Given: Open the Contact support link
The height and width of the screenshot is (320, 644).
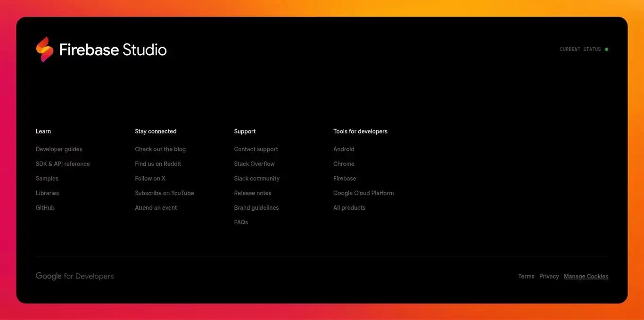Looking at the screenshot, I should tap(256, 149).
